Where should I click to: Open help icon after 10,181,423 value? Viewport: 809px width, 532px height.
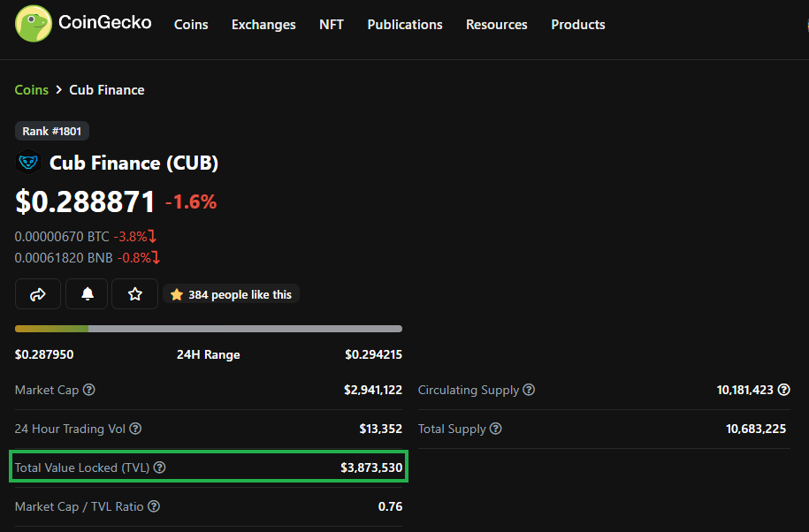783,390
